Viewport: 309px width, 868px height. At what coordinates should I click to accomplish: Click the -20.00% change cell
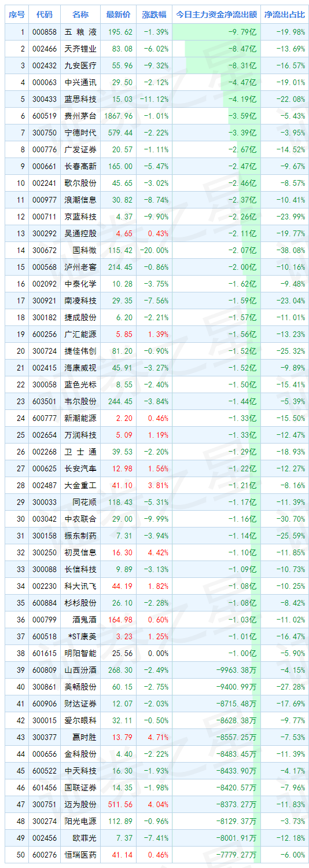[x=154, y=250]
